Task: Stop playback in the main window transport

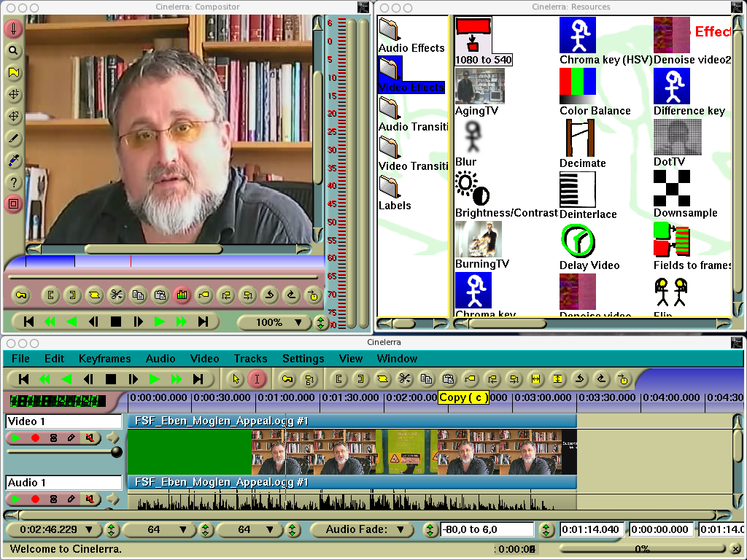Action: click(111, 379)
